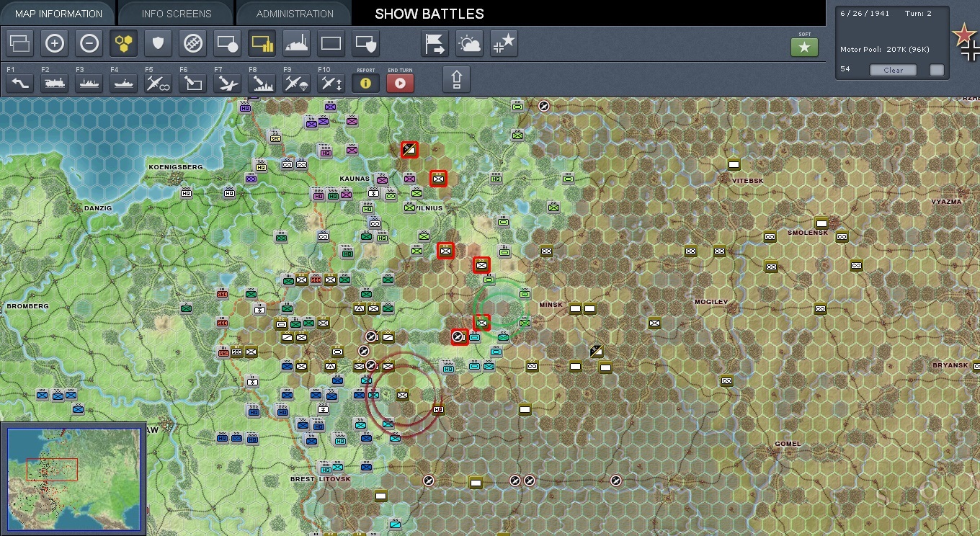Click the Gomel city label
The height and width of the screenshot is (536, 980).
click(x=788, y=444)
